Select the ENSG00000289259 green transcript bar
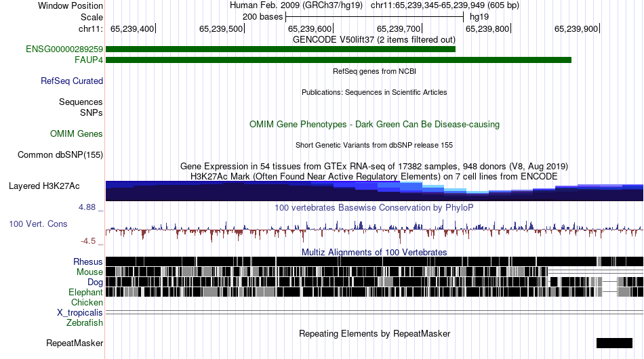Viewport: 644px width, 359px height. pyautogui.click(x=281, y=49)
